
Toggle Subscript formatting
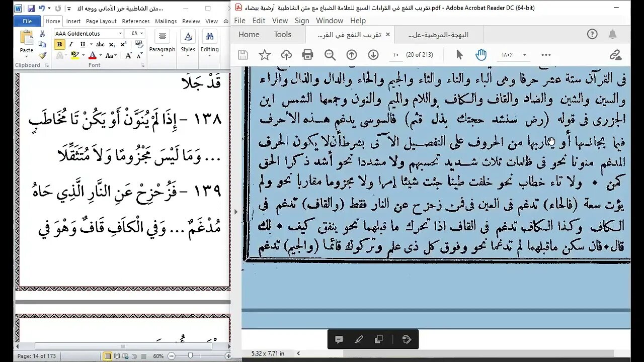pyautogui.click(x=112, y=44)
